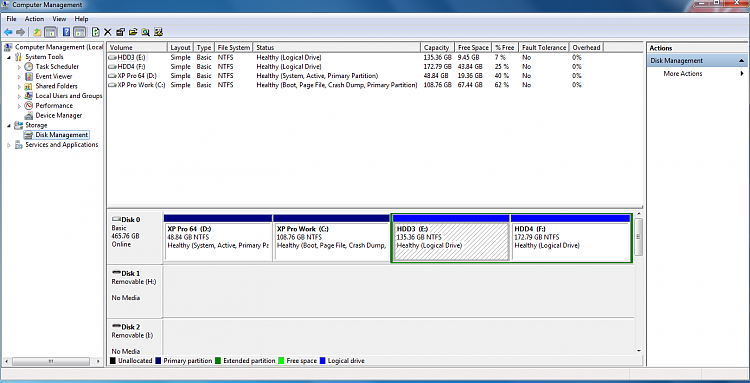This screenshot has height=383, width=750.
Task: Expand the Event Viewer tree arrow
Action: pos(20,76)
